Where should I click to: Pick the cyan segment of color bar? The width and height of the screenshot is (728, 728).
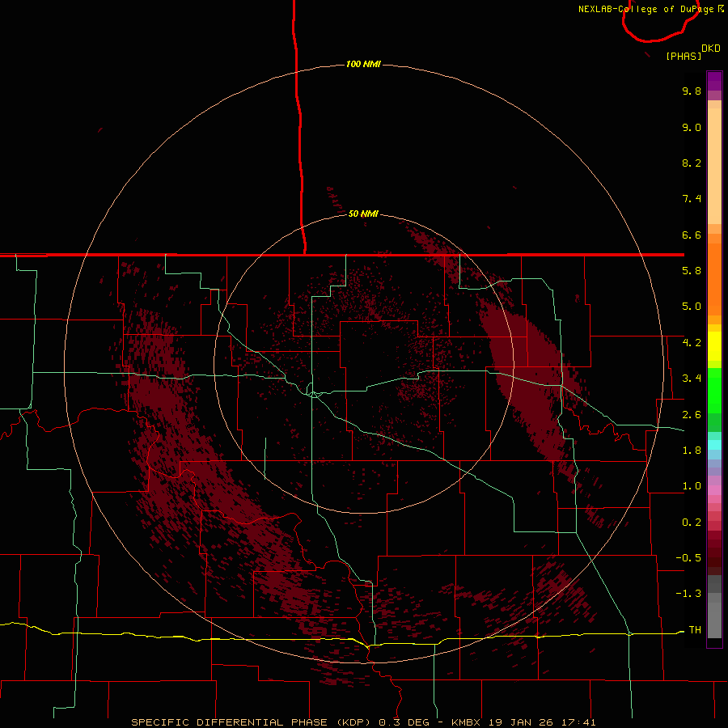(714, 444)
